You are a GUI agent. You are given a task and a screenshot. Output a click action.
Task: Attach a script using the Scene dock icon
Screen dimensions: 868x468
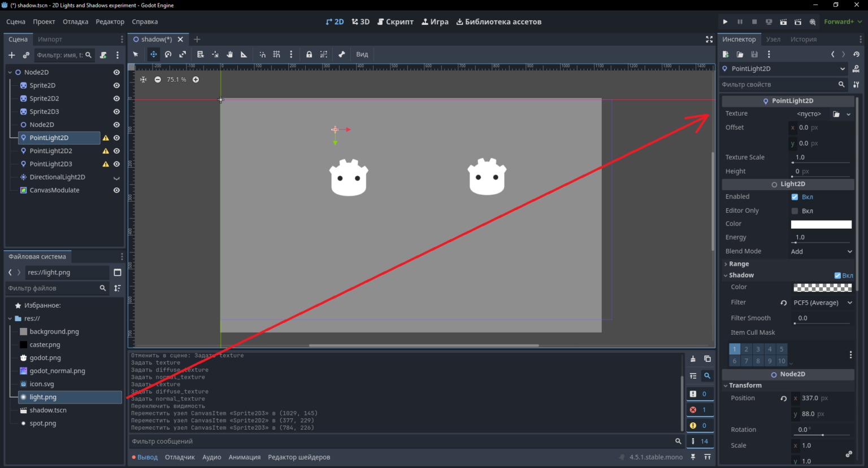pyautogui.click(x=103, y=55)
